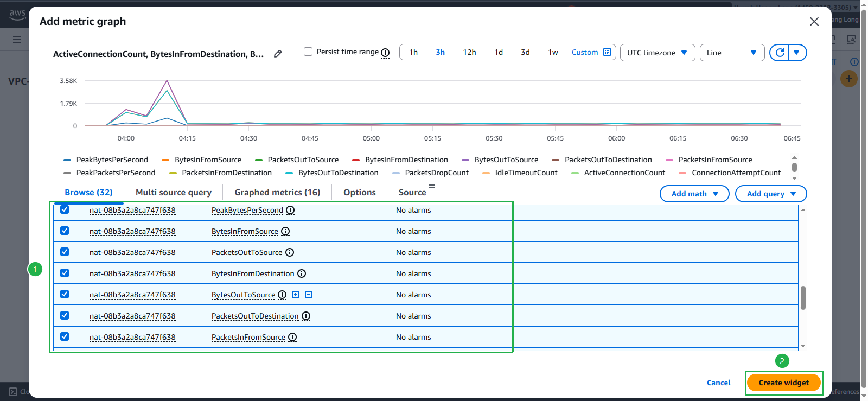Open AWS hamburger navigation menu behind dialog
Screen dimensions: 868x401
coord(17,40)
